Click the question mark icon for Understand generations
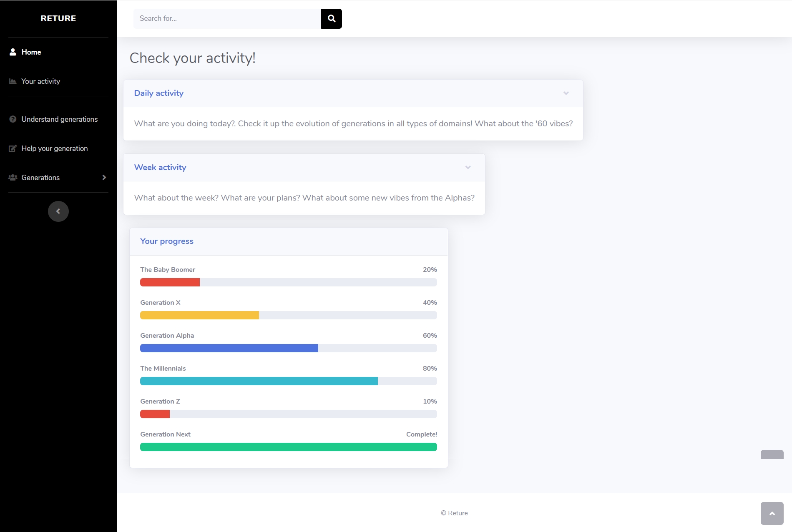792x532 pixels. (x=13, y=119)
